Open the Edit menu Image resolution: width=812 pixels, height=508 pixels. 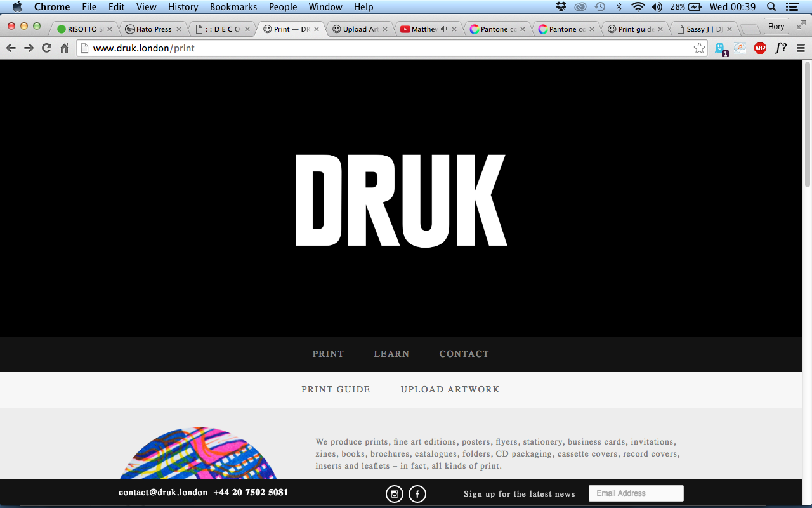pyautogui.click(x=116, y=7)
